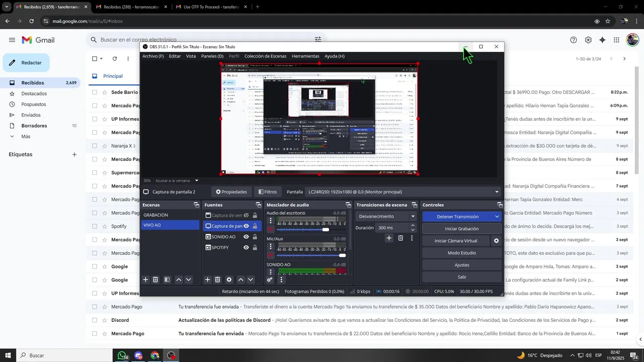Open the Paneles menu in OBS
Image resolution: width=644 pixels, height=362 pixels.
[x=212, y=56]
